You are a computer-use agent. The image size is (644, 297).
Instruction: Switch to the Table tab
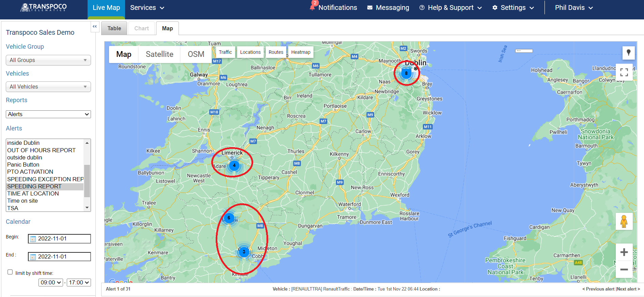[114, 28]
